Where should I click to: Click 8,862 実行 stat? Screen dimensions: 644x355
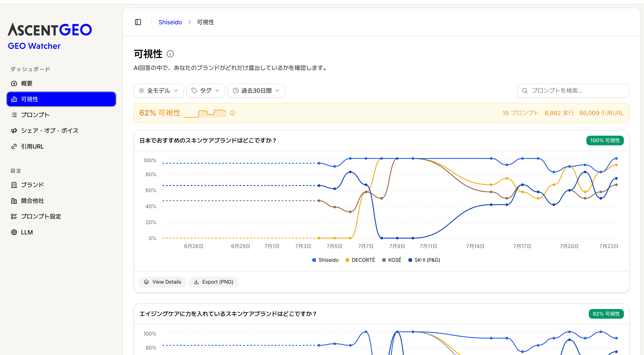click(559, 113)
